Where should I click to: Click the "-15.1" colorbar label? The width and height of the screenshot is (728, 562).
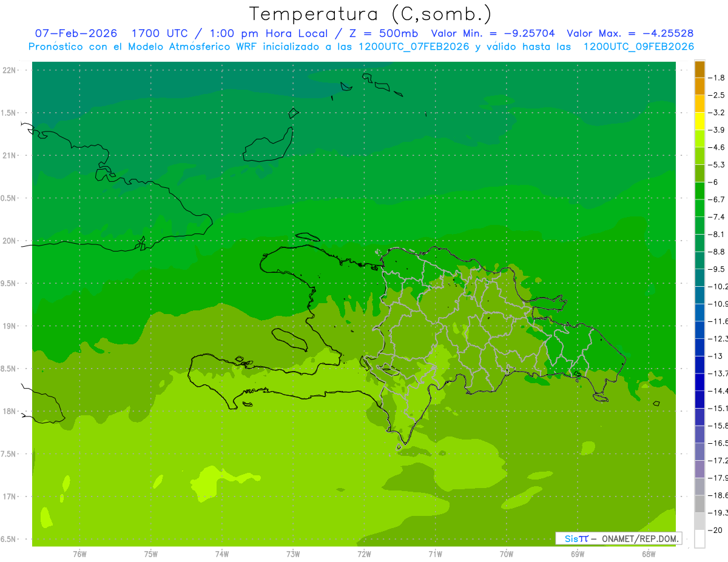coord(718,409)
